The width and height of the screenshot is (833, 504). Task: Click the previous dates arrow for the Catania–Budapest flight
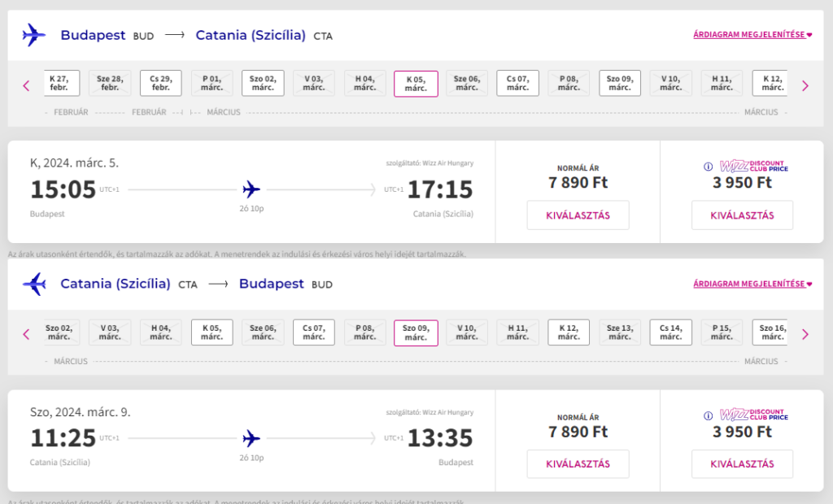pos(26,334)
